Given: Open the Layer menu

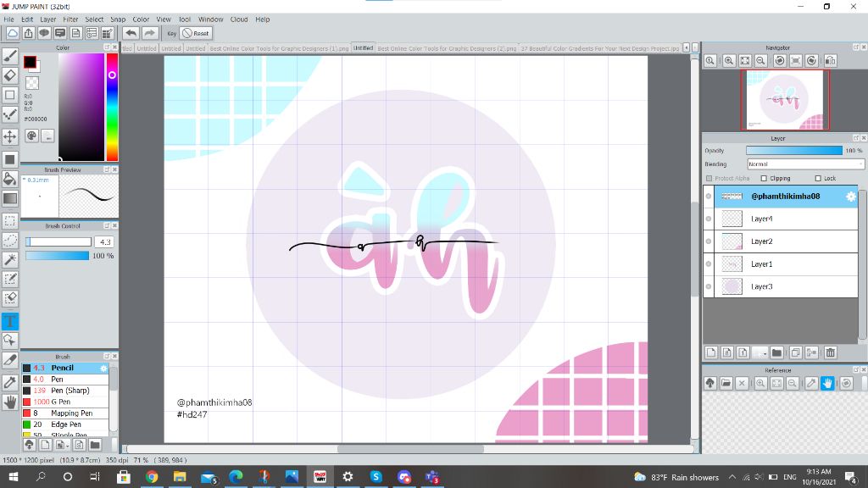Looking at the screenshot, I should coord(48,19).
